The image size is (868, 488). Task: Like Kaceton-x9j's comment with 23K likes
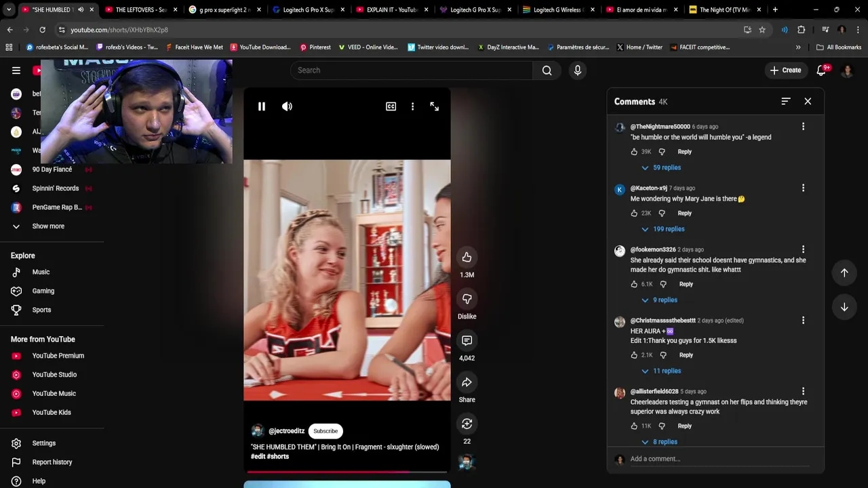point(634,213)
